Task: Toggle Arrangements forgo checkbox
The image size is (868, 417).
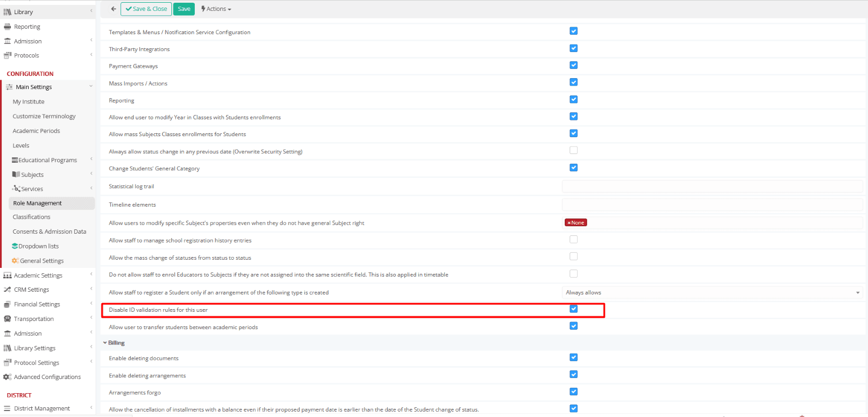Action: pos(573,392)
